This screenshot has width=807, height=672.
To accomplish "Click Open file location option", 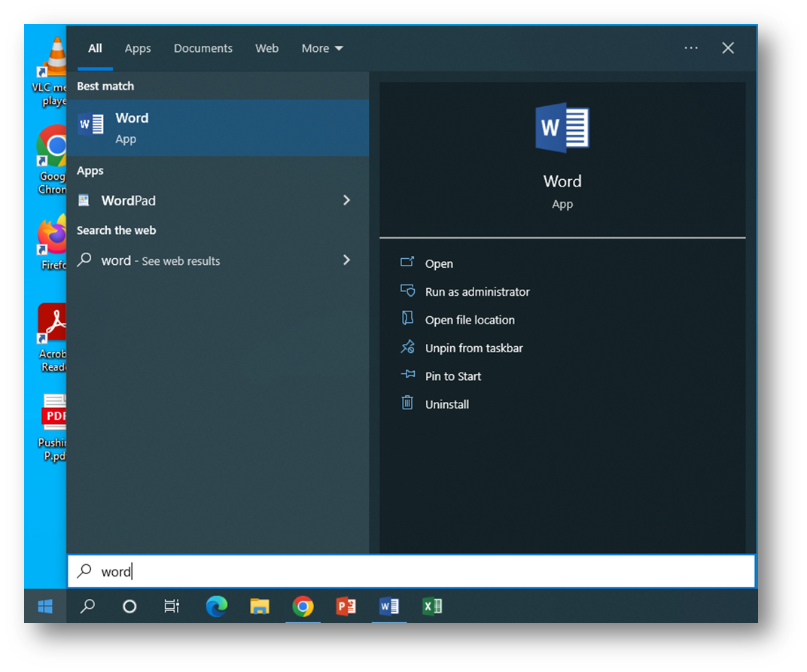I will pyautogui.click(x=470, y=320).
